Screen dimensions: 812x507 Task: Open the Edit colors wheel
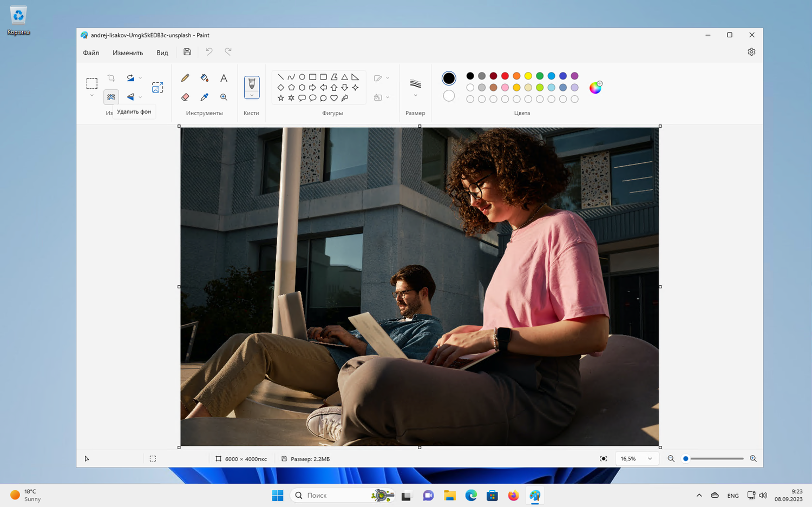(x=595, y=88)
